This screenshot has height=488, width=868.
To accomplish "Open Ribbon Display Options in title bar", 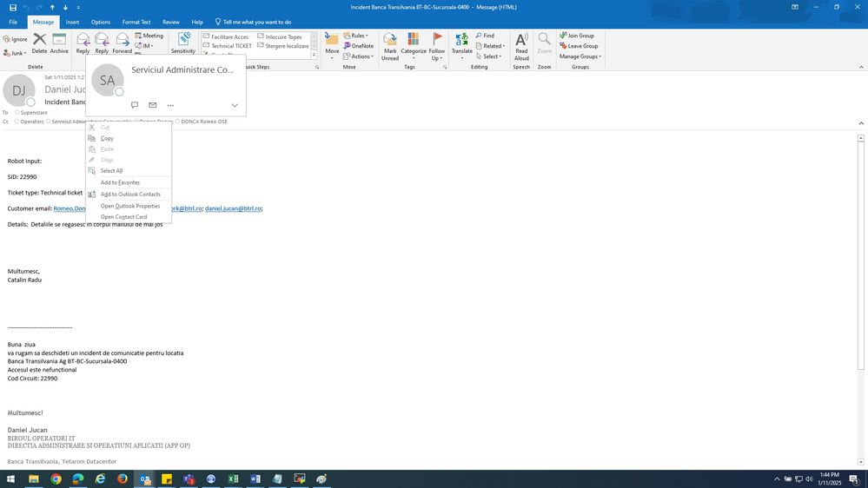I will [795, 7].
